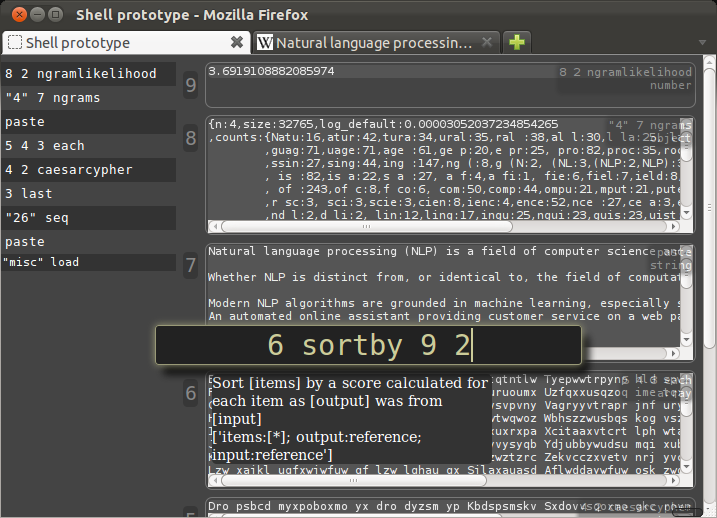Click the Wikipedia favicon on the second tab

pos(265,43)
